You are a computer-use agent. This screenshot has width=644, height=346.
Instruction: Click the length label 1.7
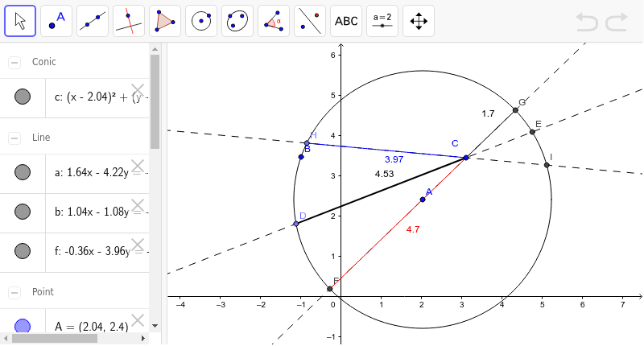[x=488, y=113]
